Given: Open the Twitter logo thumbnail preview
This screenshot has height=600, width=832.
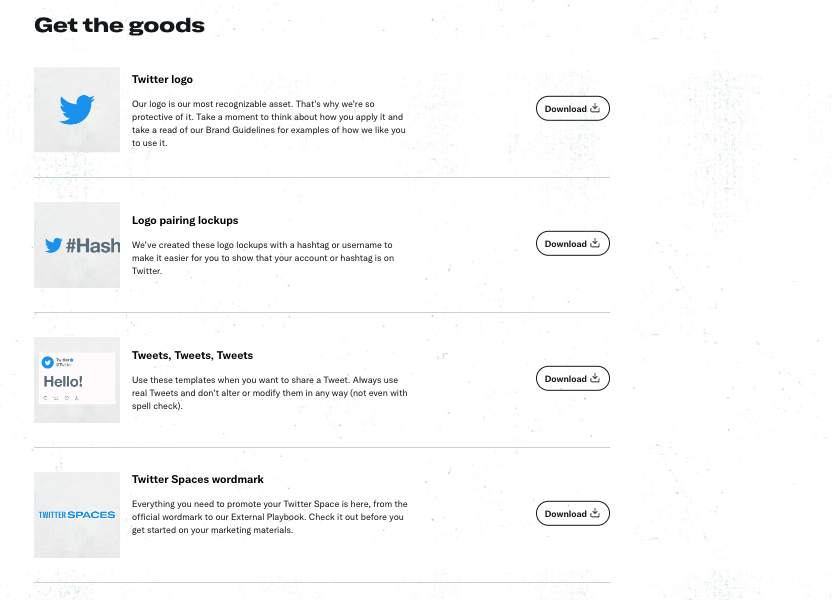Looking at the screenshot, I should pyautogui.click(x=76, y=110).
